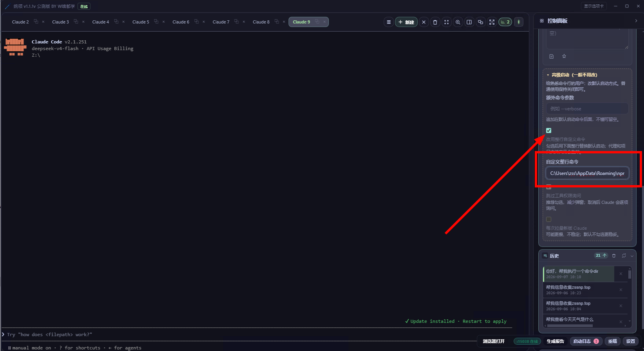Open 设置 settings button
This screenshot has width=644, height=351.
click(631, 341)
